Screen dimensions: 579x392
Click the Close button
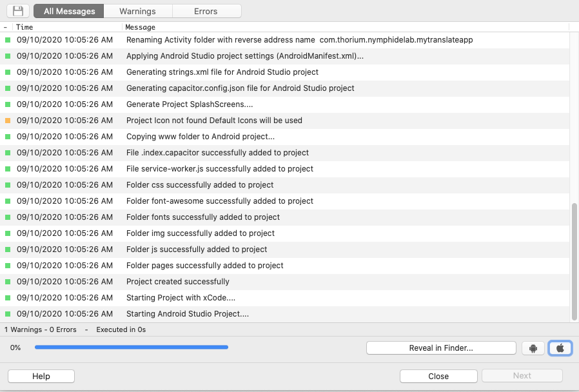point(438,376)
